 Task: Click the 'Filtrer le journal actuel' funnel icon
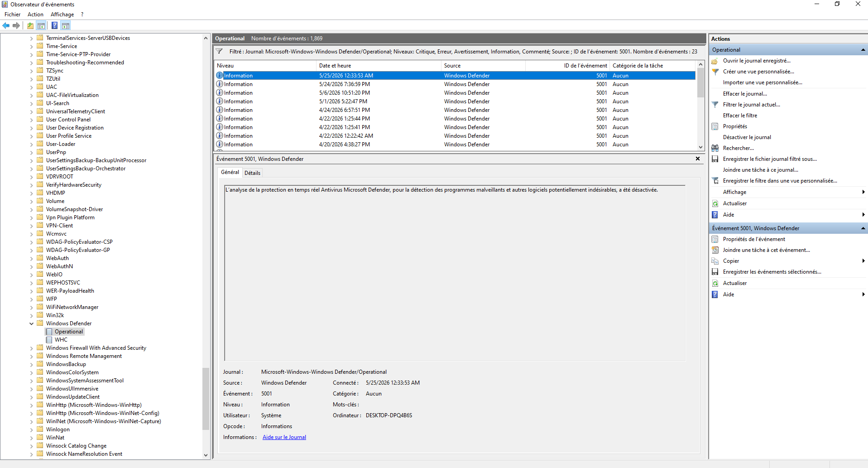(x=715, y=105)
